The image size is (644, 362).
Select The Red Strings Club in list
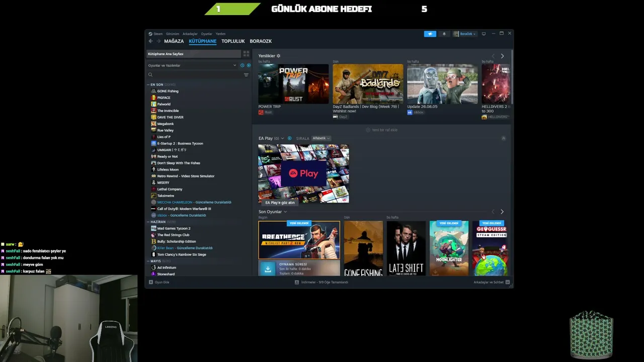click(173, 235)
